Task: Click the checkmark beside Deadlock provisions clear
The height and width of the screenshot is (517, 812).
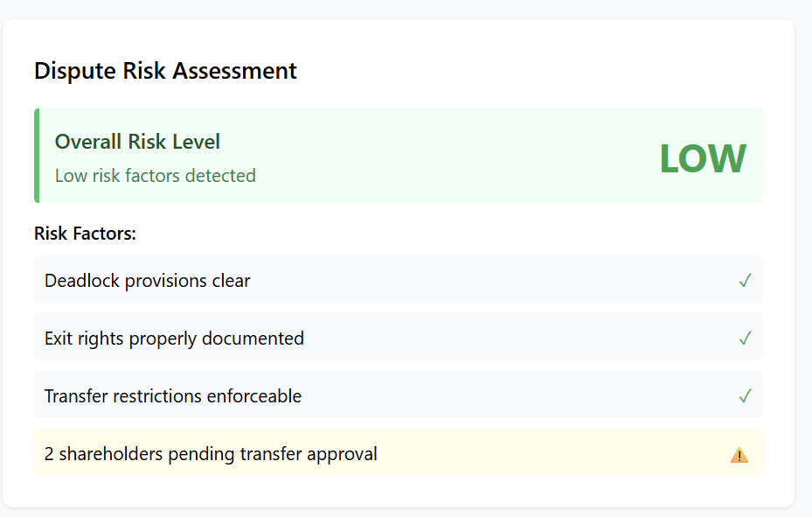Action: tap(745, 280)
